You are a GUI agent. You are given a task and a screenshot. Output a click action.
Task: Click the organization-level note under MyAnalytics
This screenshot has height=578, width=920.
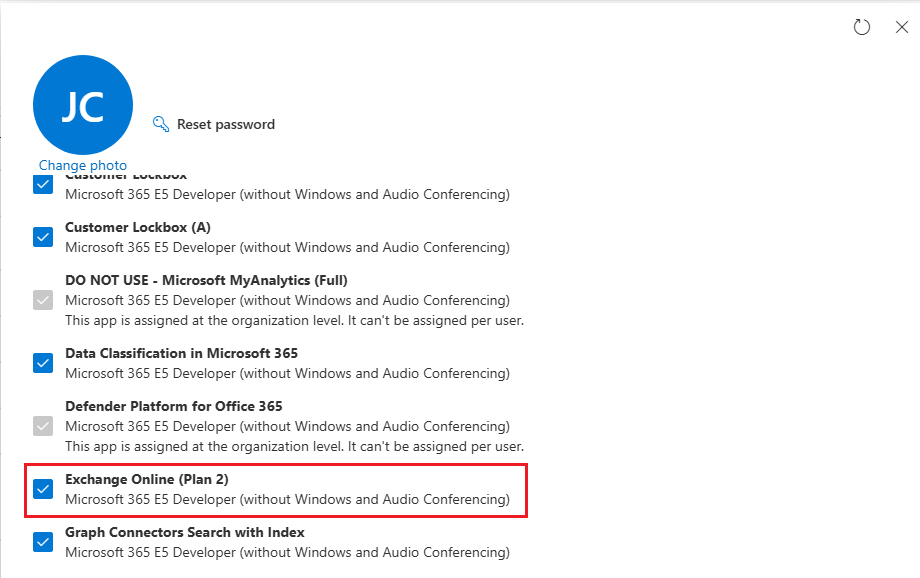[x=294, y=321]
